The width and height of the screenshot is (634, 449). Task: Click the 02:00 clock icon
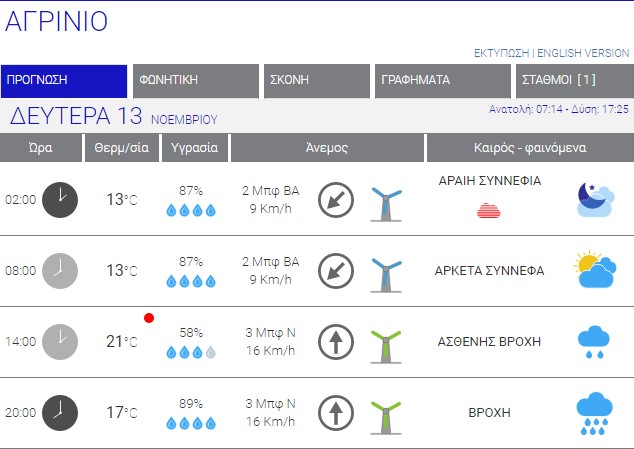pyautogui.click(x=60, y=199)
